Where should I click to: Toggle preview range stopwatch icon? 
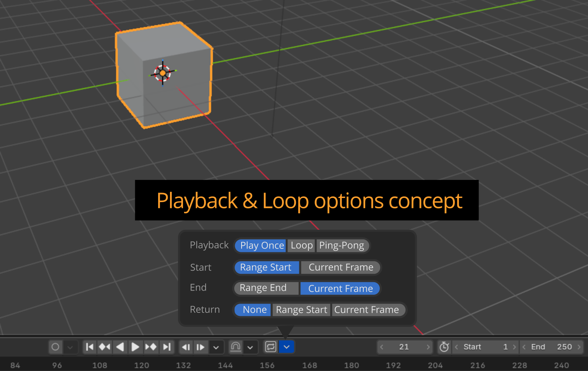click(x=444, y=347)
